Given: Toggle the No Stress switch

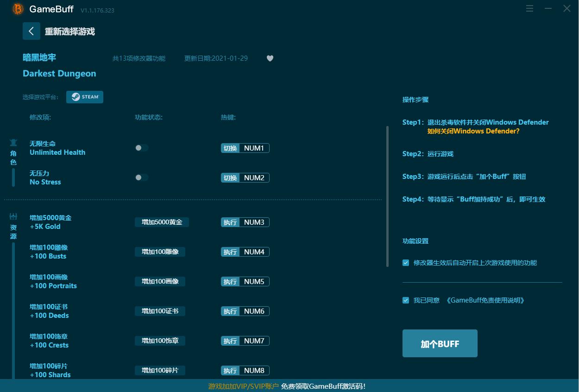Looking at the screenshot, I should click(142, 177).
